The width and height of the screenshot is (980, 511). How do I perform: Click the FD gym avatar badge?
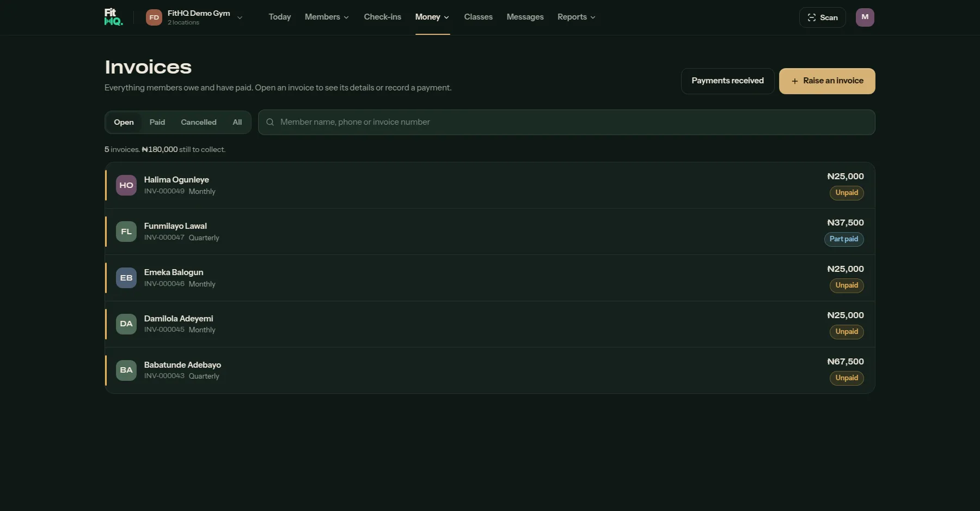click(154, 17)
